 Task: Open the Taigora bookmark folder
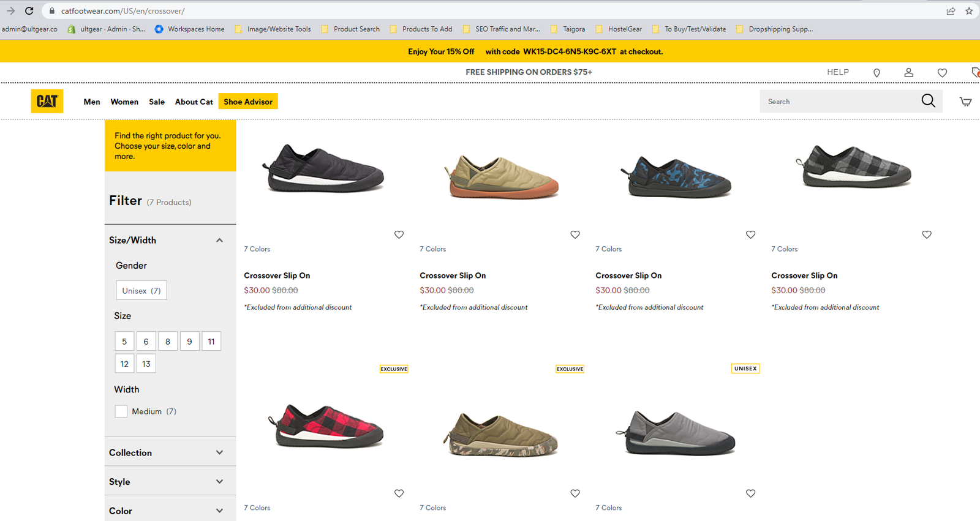point(568,29)
